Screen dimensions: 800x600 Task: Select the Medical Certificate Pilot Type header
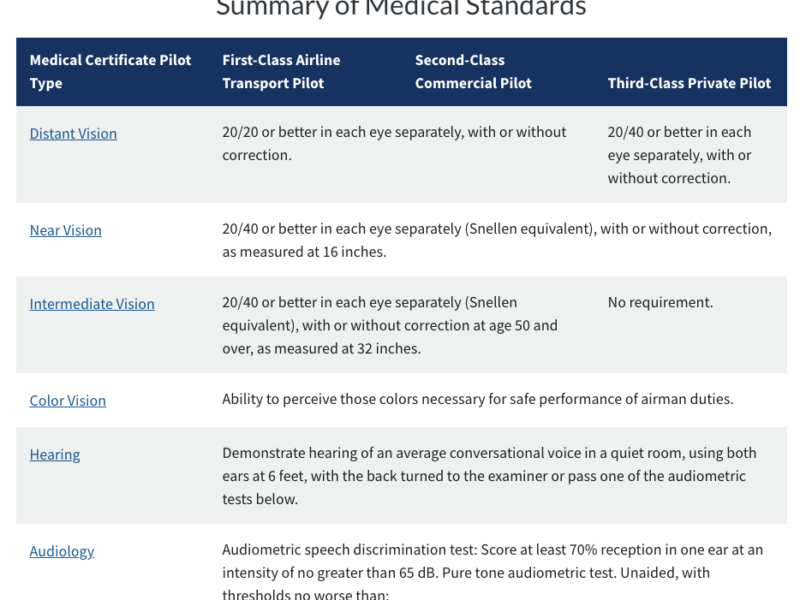coord(111,72)
